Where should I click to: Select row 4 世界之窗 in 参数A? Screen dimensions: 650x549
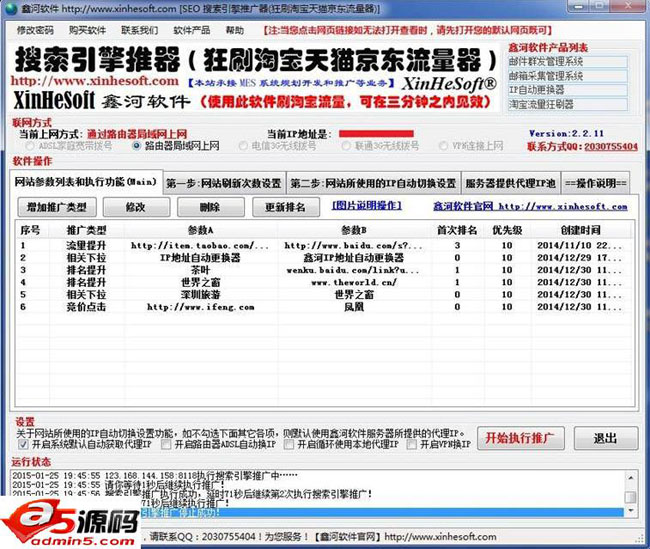(x=200, y=282)
